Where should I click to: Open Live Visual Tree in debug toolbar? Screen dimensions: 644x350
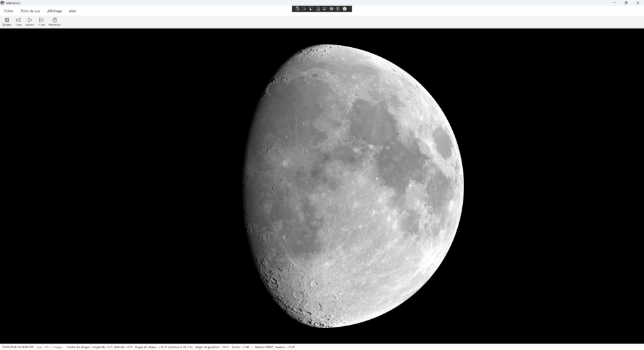[297, 9]
